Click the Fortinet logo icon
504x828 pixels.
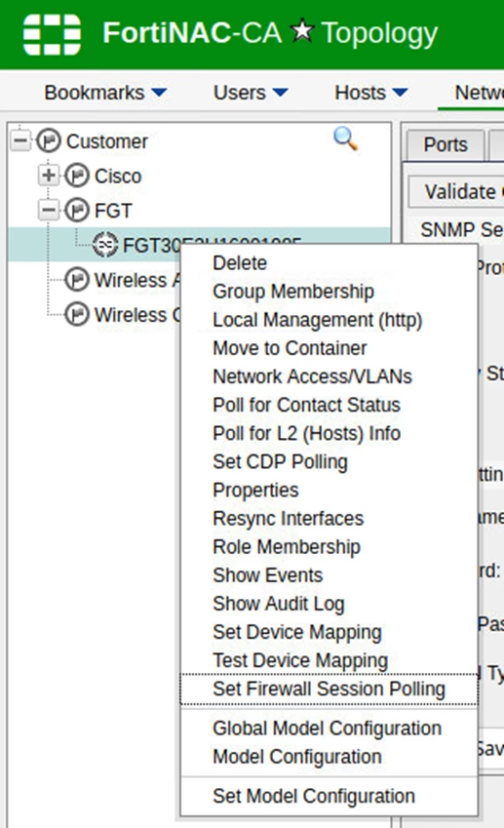52,34
